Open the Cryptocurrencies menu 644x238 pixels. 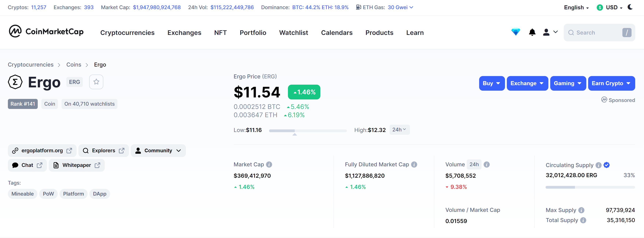coord(127,33)
